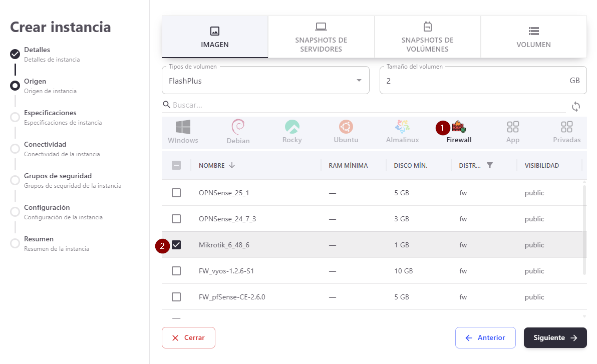Refresh the image list with reload icon
Screen dimensions: 597x364
(x=576, y=107)
